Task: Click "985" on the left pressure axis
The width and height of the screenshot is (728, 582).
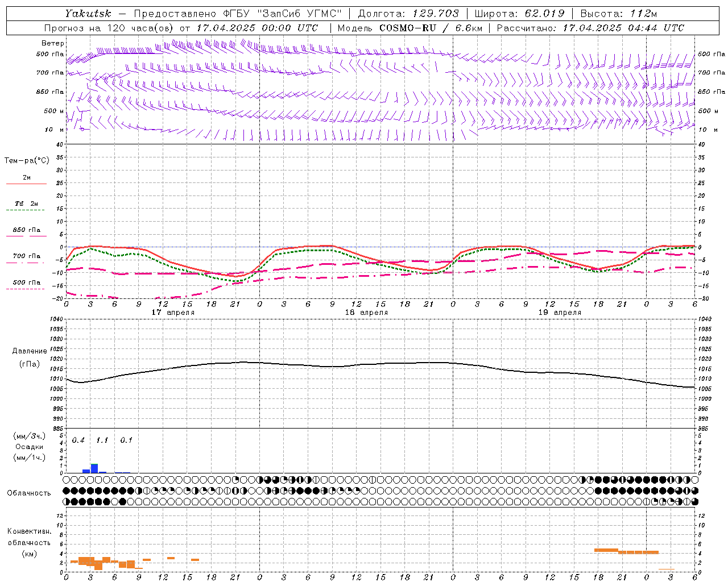Action: coord(57,429)
